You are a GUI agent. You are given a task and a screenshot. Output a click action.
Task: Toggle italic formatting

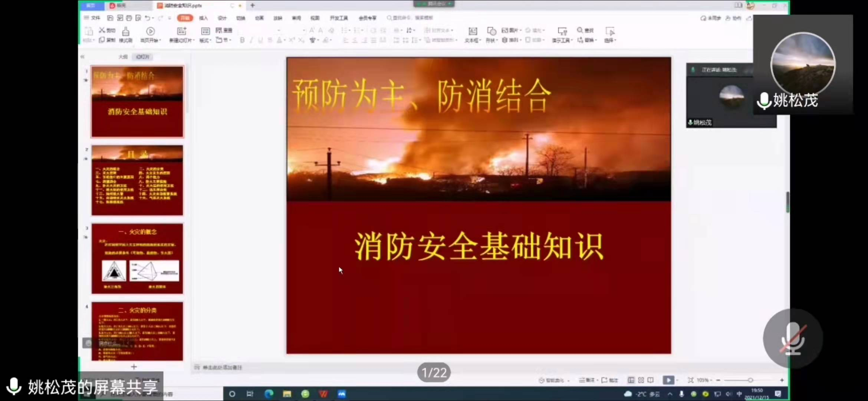[251, 40]
